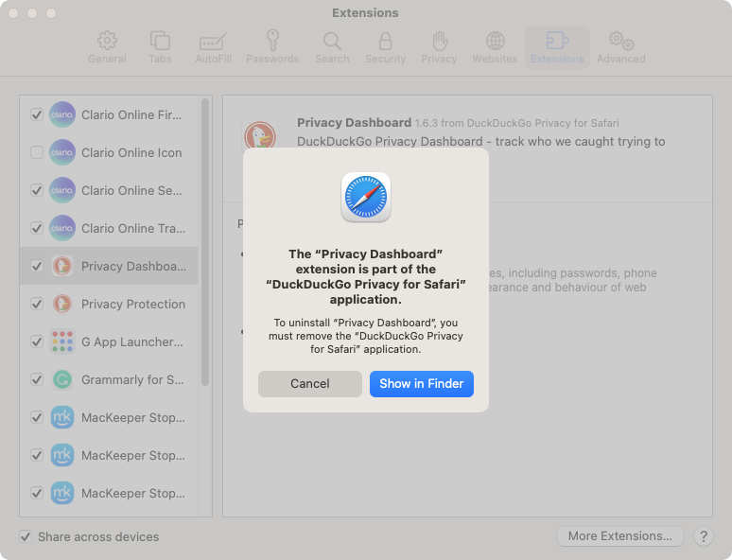Click the More Extensions... button
The image size is (732, 560).
tap(620, 535)
